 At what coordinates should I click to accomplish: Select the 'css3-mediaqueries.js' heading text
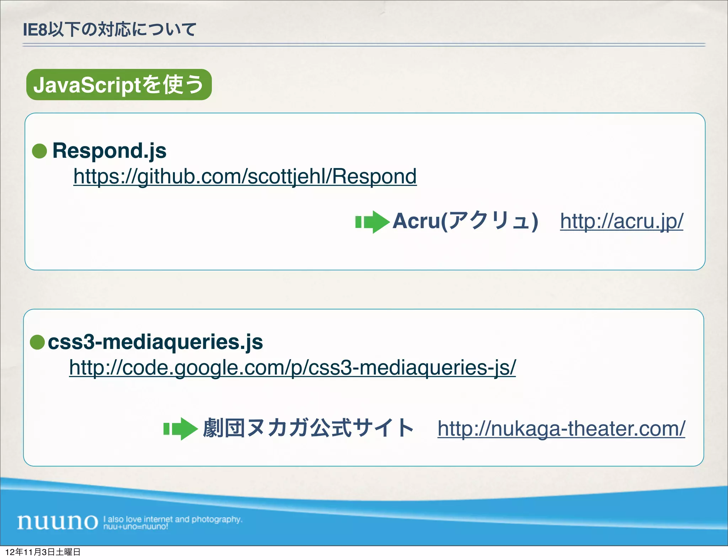[x=155, y=342]
